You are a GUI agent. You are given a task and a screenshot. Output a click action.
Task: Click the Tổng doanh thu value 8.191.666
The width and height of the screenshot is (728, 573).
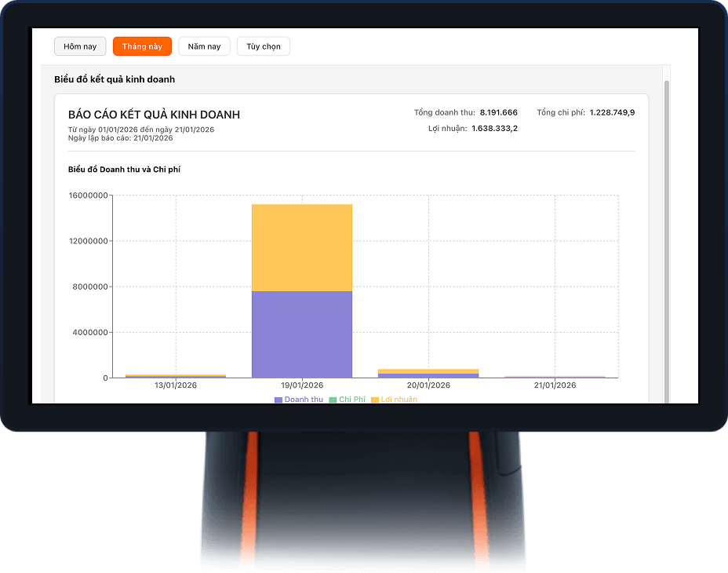coord(498,113)
